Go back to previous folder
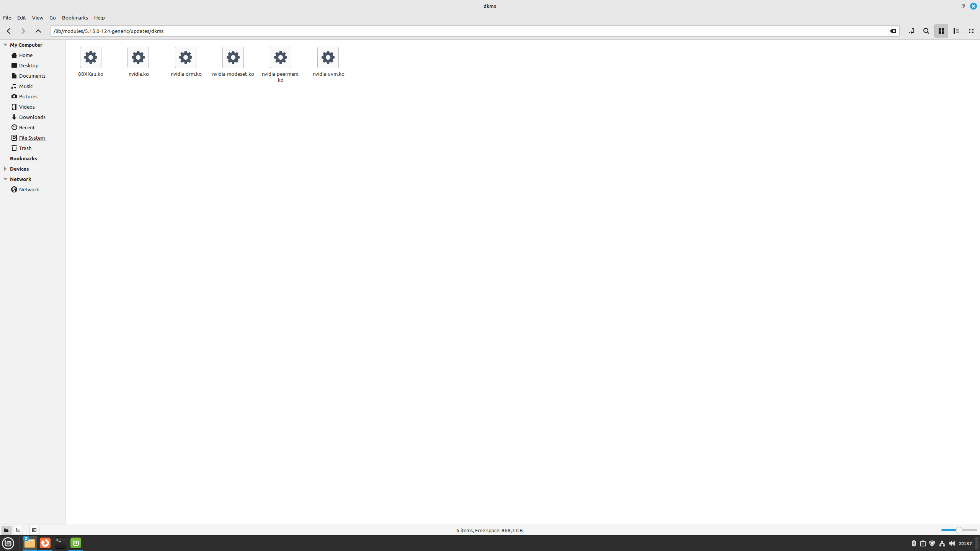This screenshot has width=980, height=551. pos(8,31)
